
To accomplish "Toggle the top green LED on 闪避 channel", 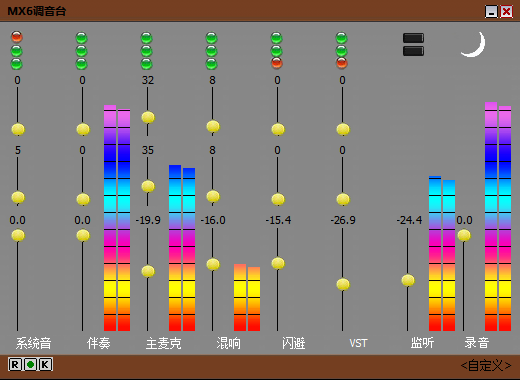I will point(276,38).
